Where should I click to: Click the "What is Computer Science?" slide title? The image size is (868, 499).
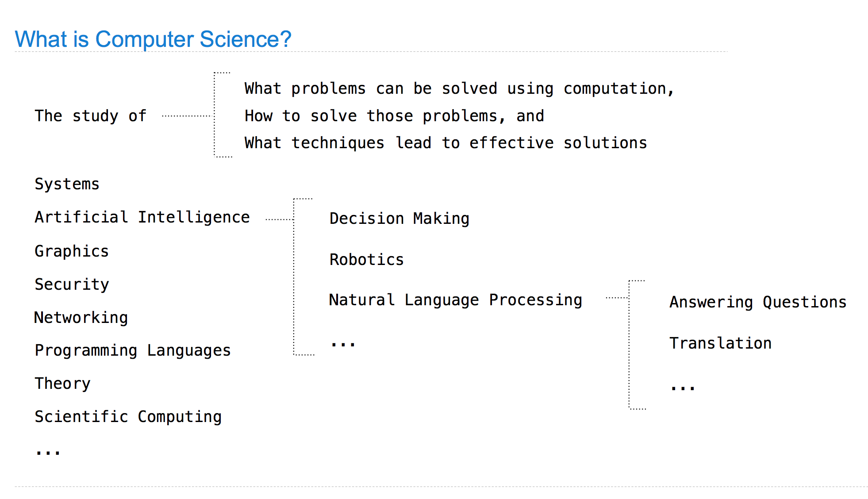coord(153,39)
